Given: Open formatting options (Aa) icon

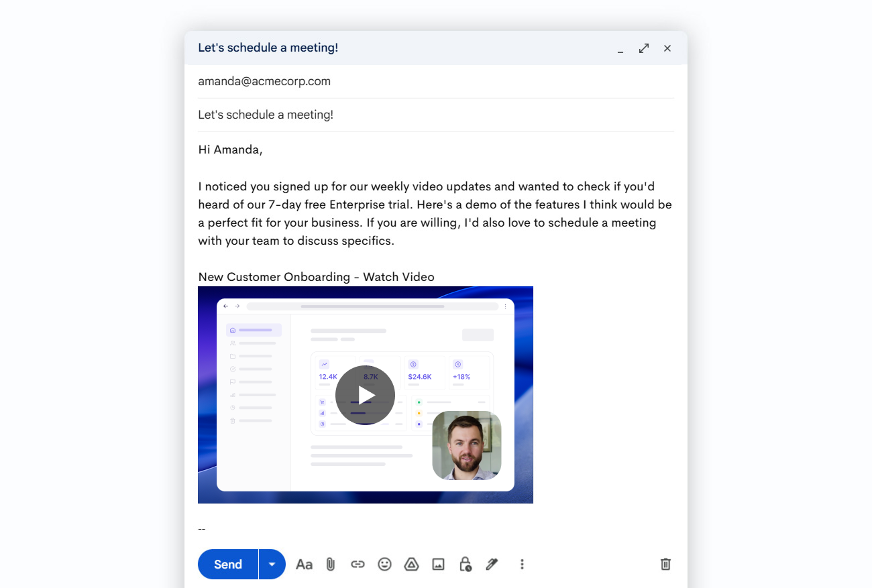Looking at the screenshot, I should coord(304,565).
